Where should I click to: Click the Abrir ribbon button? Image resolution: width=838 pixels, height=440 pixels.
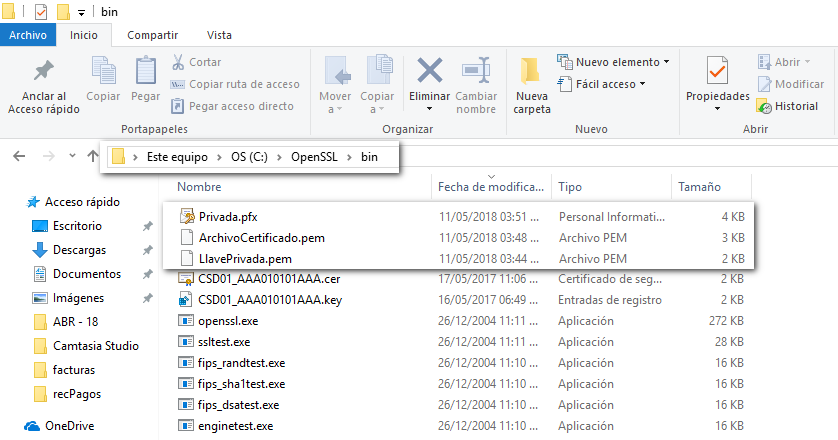[x=784, y=62]
